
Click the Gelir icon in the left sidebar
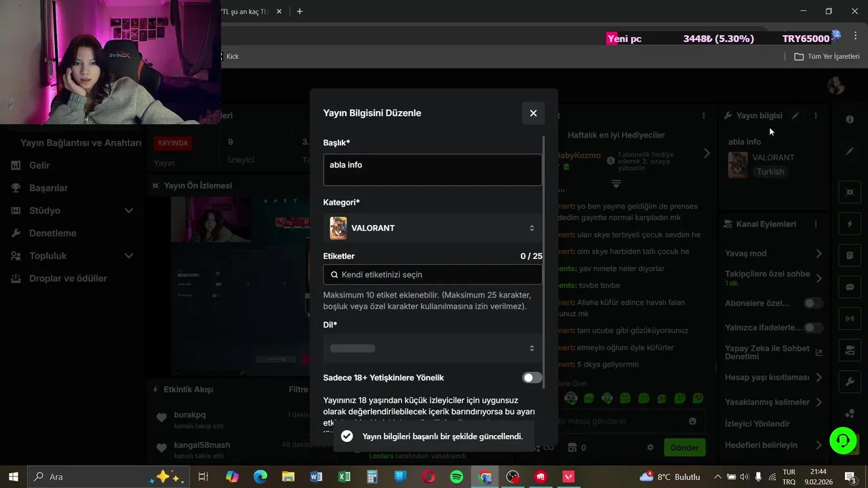pyautogui.click(x=16, y=165)
